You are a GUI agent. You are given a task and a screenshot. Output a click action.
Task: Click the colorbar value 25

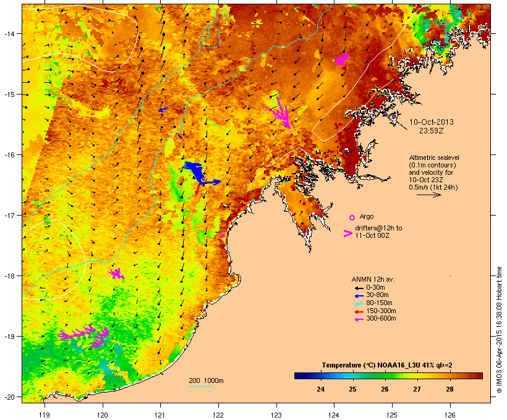[353, 389]
